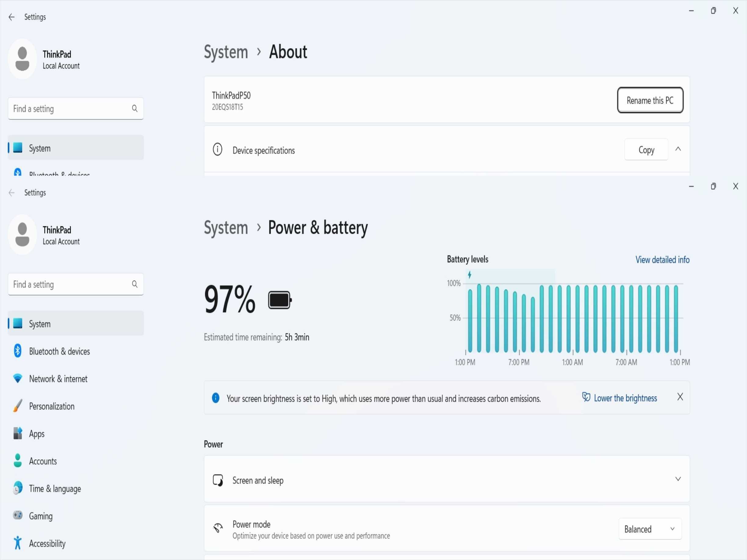Click the Accounts person icon
The image size is (747, 560).
[x=18, y=461]
